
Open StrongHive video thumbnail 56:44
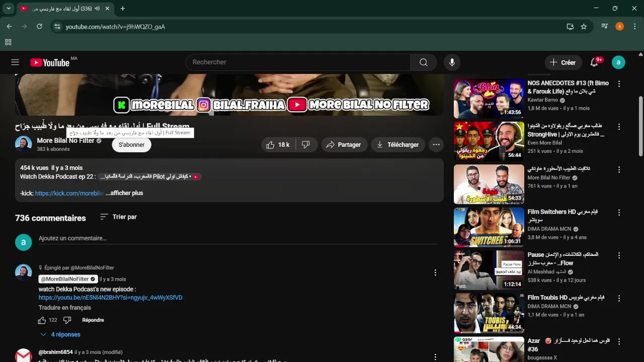coord(489,141)
